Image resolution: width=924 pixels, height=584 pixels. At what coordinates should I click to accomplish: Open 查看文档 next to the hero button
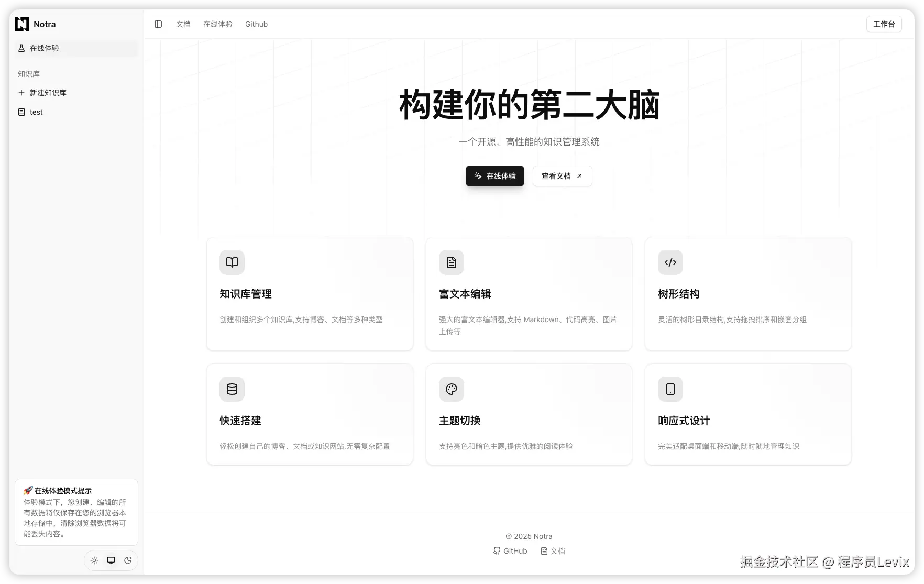point(562,176)
